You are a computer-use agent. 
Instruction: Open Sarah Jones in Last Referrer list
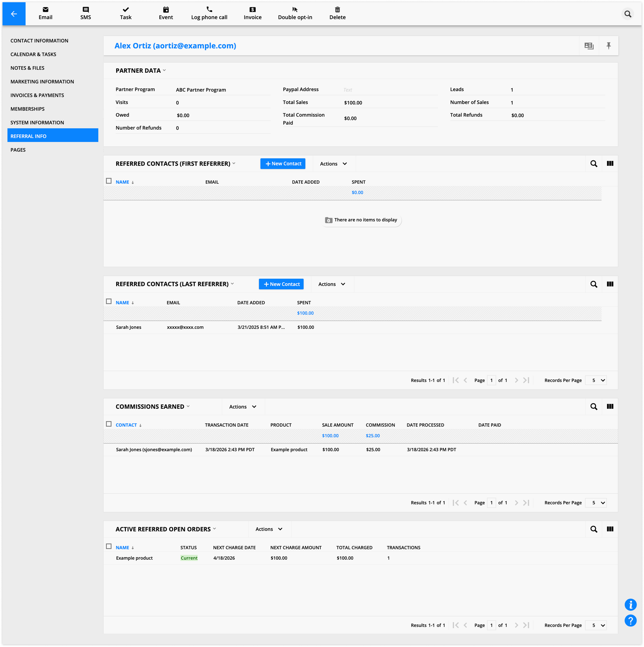(x=129, y=327)
